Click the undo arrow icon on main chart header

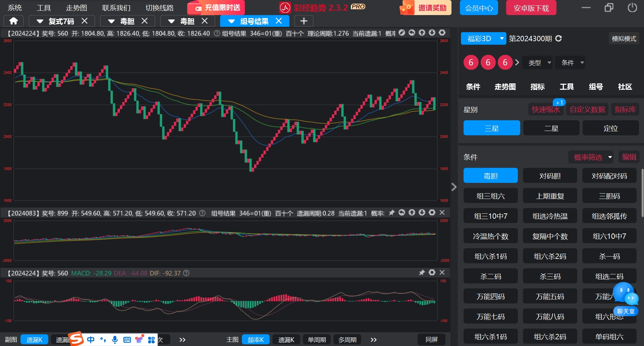tap(412, 33)
